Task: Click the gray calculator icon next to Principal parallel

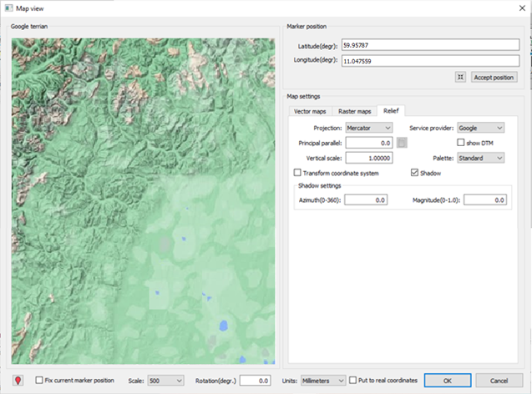Action: (402, 143)
